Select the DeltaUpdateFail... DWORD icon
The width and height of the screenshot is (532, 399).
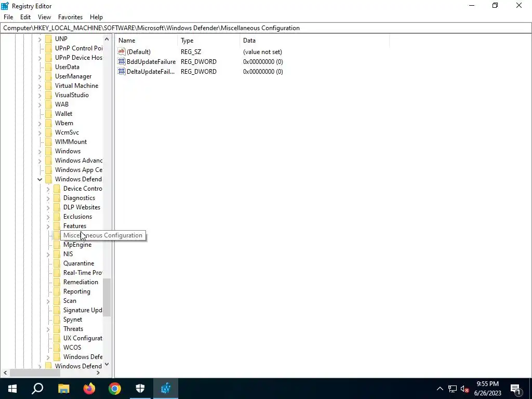pos(122,71)
